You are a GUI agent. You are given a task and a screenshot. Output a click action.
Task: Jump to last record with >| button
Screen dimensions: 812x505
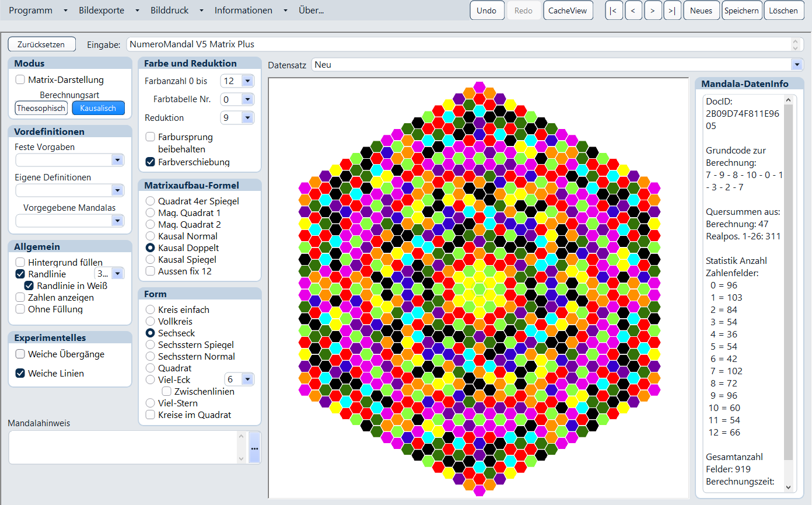click(x=673, y=11)
